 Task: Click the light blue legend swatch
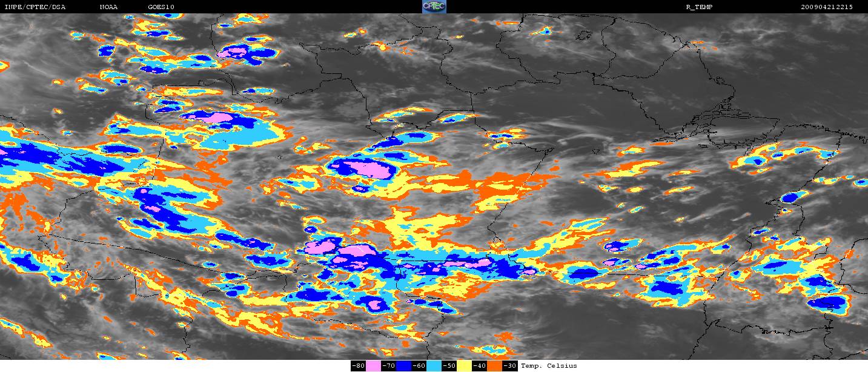pos(434,366)
